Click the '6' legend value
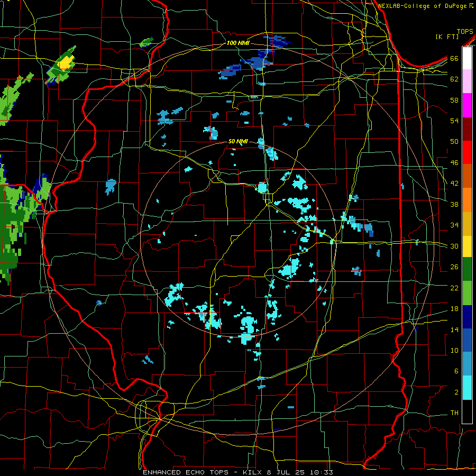The height and width of the screenshot is (476, 476). [456, 371]
